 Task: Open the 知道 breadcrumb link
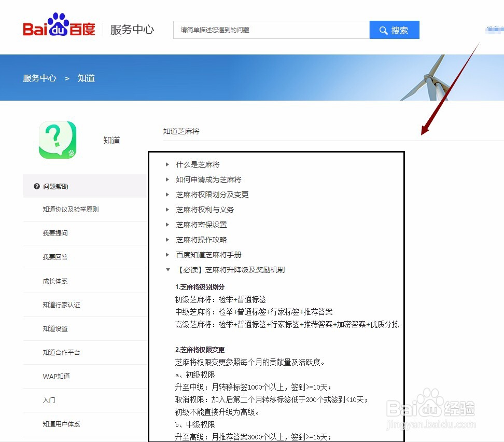pyautogui.click(x=86, y=78)
